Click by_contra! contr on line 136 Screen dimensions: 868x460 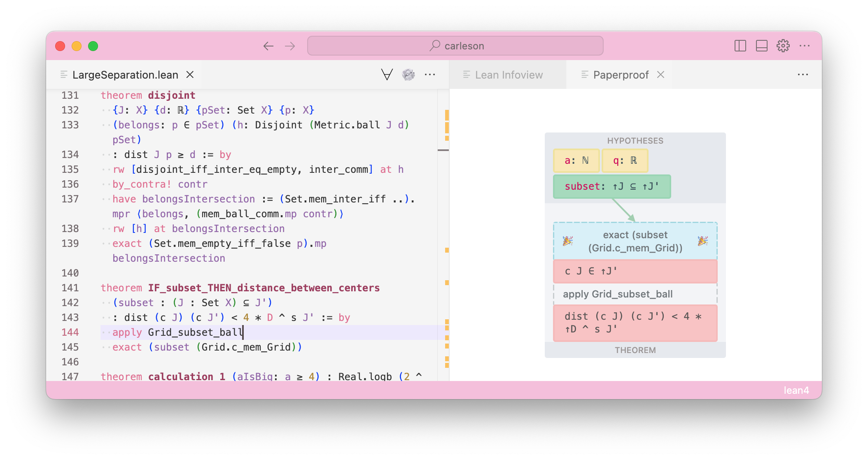tap(160, 184)
